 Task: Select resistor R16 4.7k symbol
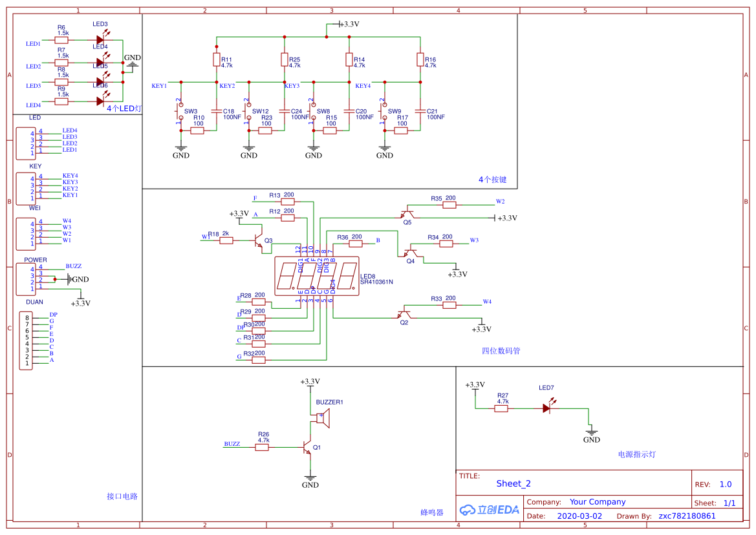(420, 59)
